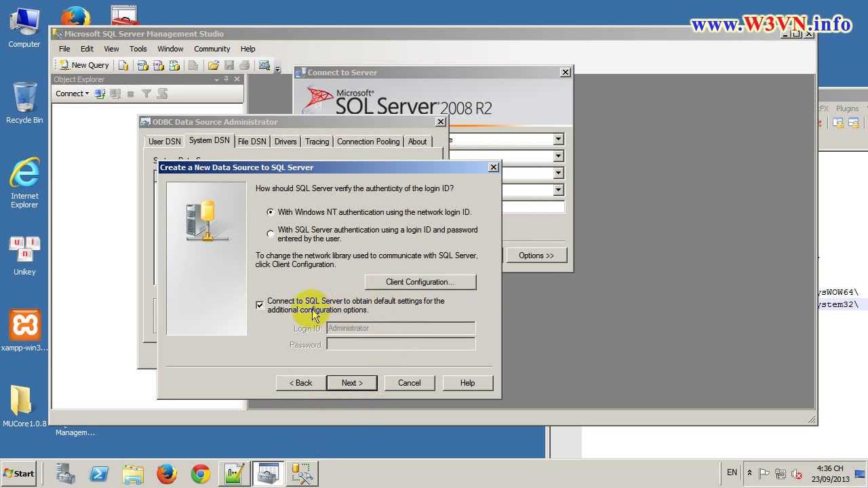
Task: Click New Query in SSMS toolbar
Action: click(x=85, y=65)
